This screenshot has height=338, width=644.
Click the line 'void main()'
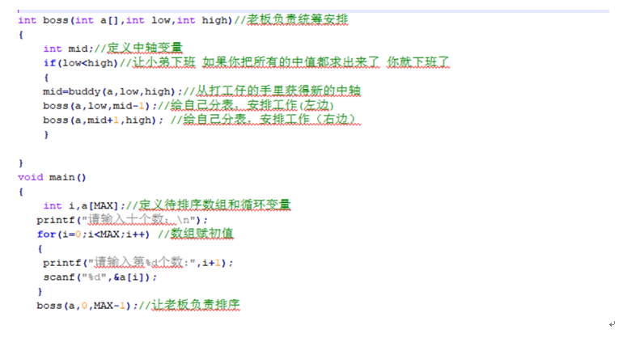pyautogui.click(x=52, y=177)
